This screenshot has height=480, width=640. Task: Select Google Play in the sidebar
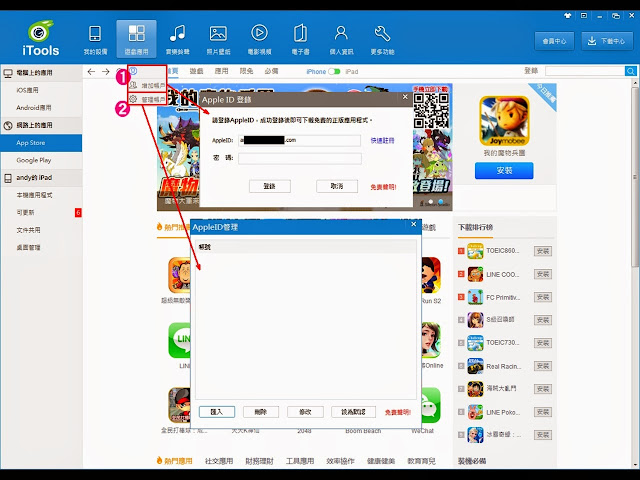(x=41, y=160)
